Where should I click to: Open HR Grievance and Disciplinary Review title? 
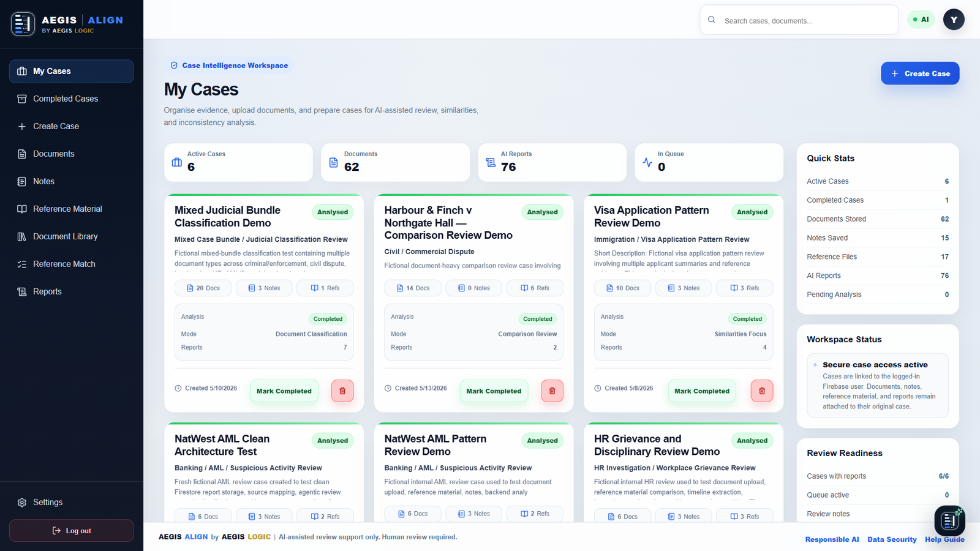pos(657,445)
